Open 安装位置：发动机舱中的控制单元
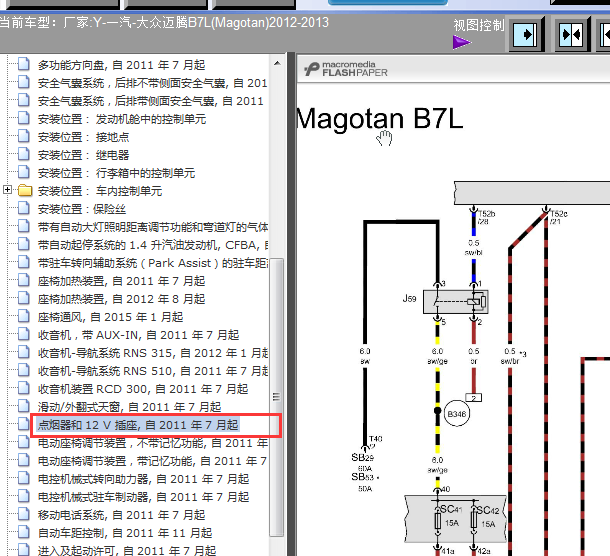The height and width of the screenshot is (556, 610). [x=122, y=119]
